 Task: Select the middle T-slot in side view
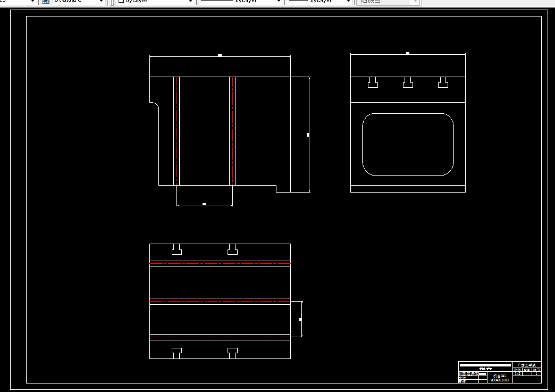point(408,82)
